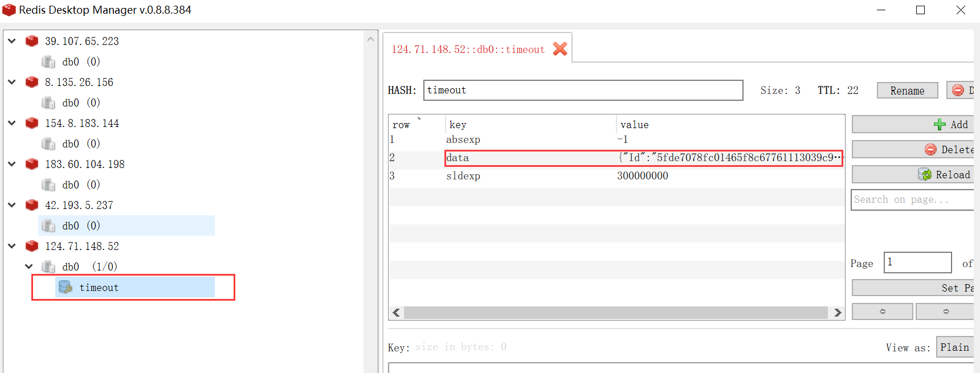Click the Reload value button
The height and width of the screenshot is (373, 980).
point(913,174)
